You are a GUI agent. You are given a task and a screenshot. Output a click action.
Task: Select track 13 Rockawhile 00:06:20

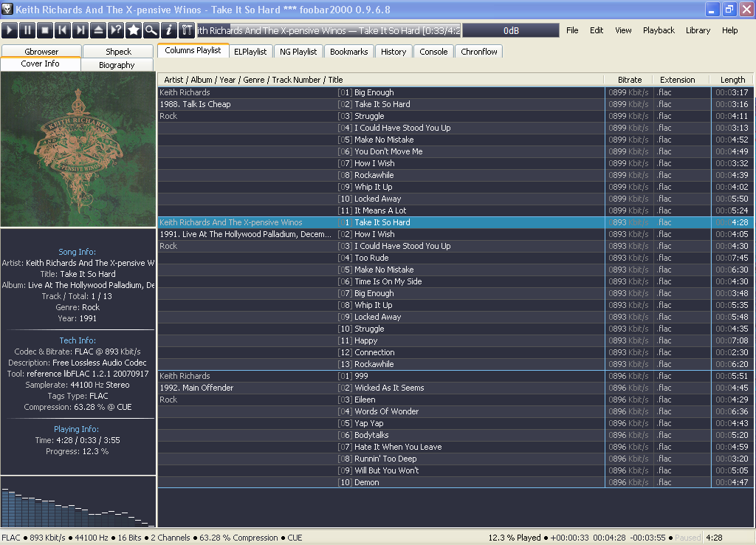(x=456, y=364)
